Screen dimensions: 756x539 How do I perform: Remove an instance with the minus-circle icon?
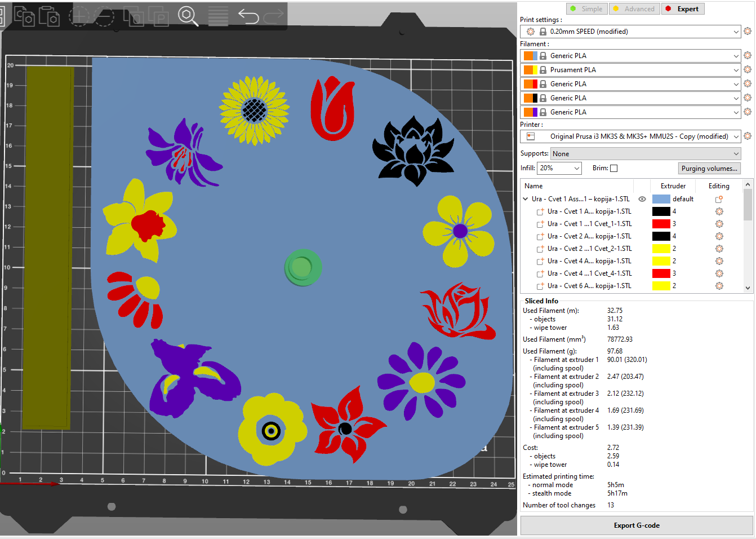tap(104, 16)
